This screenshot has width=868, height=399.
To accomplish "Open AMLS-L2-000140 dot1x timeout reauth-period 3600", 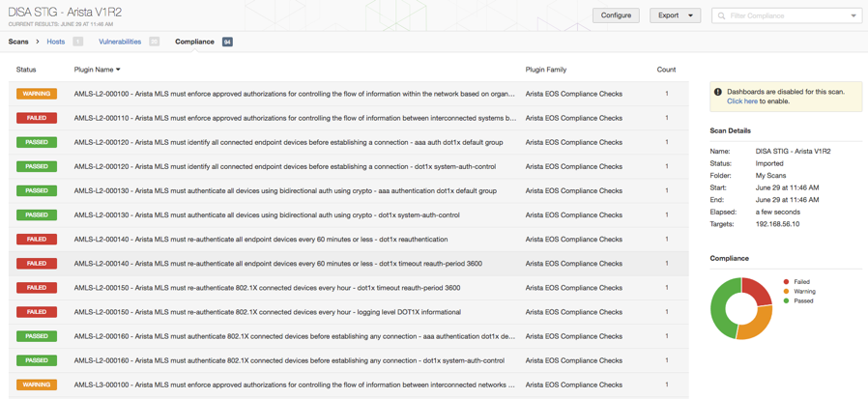I will (x=277, y=264).
